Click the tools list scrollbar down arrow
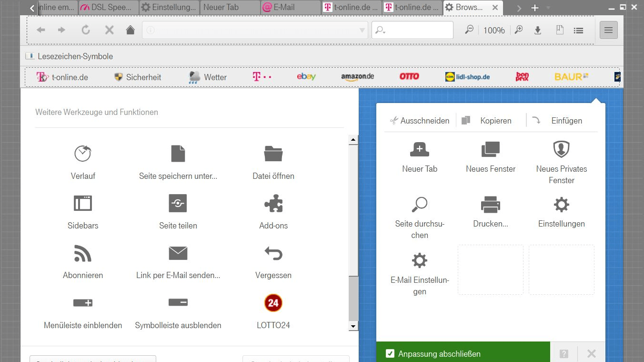 353,326
